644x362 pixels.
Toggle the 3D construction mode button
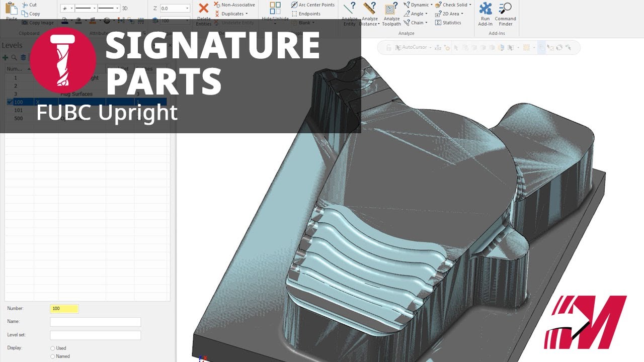(x=125, y=9)
